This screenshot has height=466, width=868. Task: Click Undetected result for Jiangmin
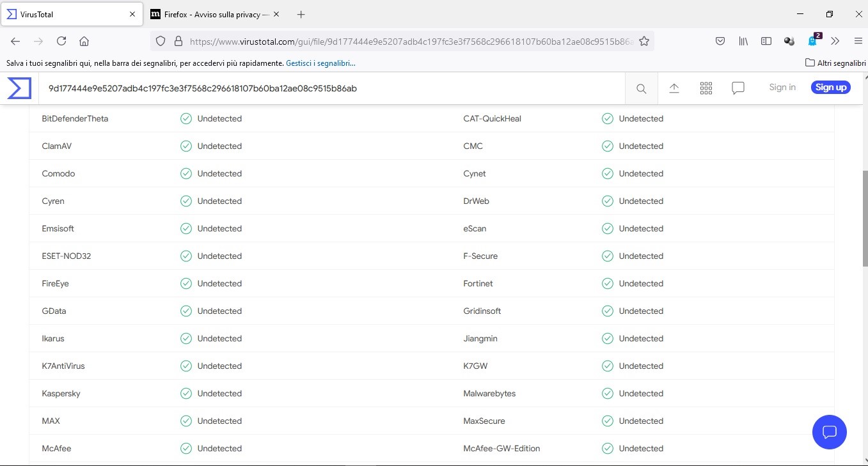[x=641, y=339]
